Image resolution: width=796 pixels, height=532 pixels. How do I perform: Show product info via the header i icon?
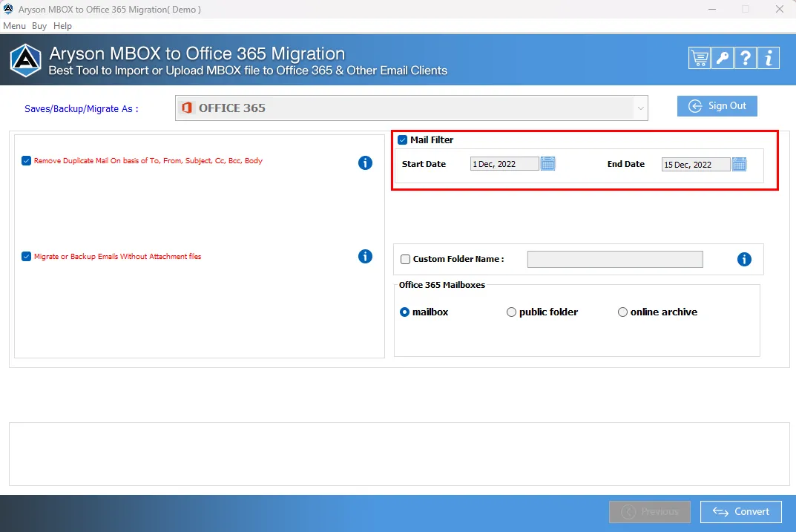769,58
